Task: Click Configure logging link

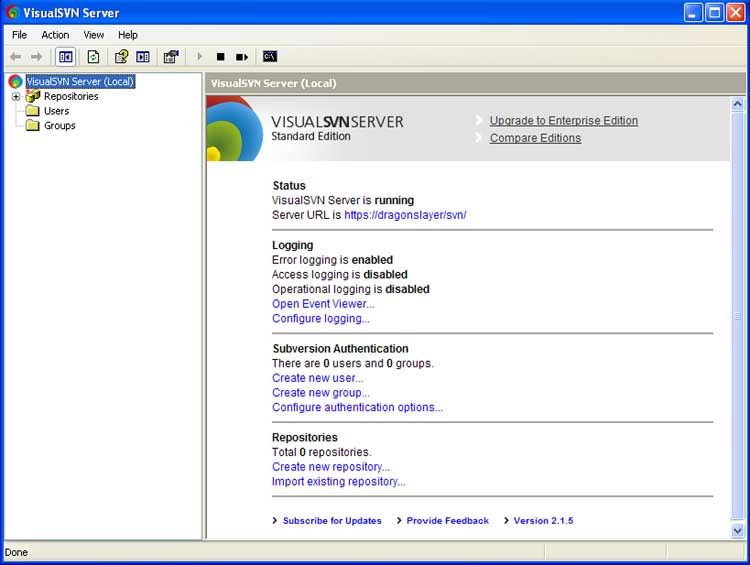Action: coord(320,319)
